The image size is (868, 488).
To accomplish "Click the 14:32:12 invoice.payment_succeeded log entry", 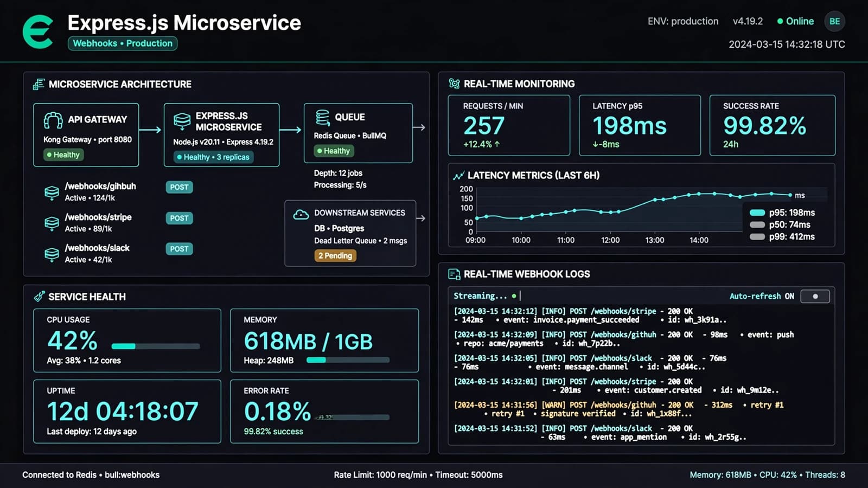I will pos(590,316).
